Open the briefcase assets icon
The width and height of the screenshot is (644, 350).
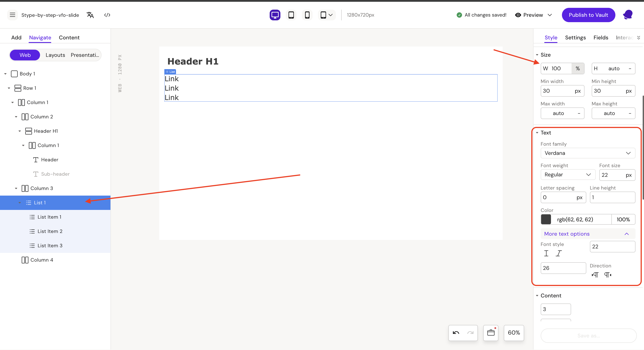pos(491,333)
